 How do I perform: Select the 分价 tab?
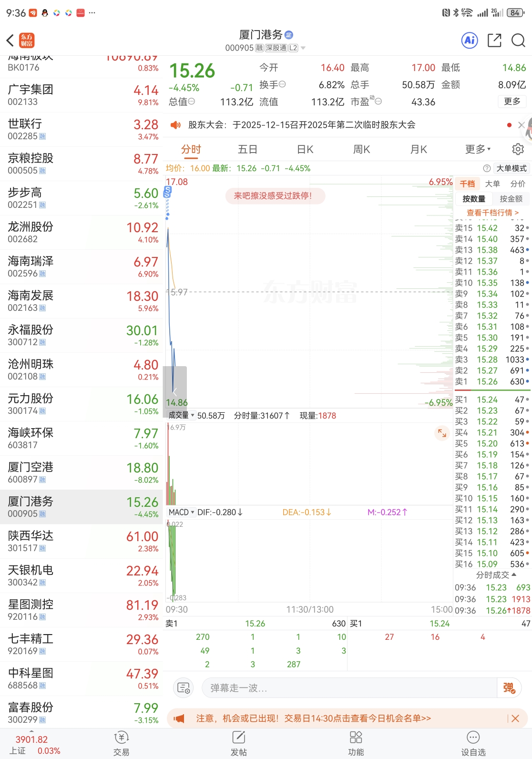[x=518, y=184]
